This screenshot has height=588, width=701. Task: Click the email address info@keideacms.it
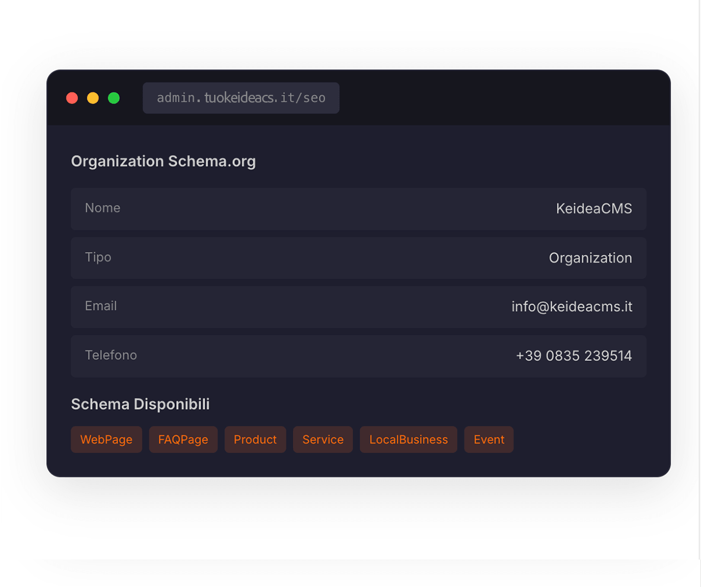coord(572,306)
